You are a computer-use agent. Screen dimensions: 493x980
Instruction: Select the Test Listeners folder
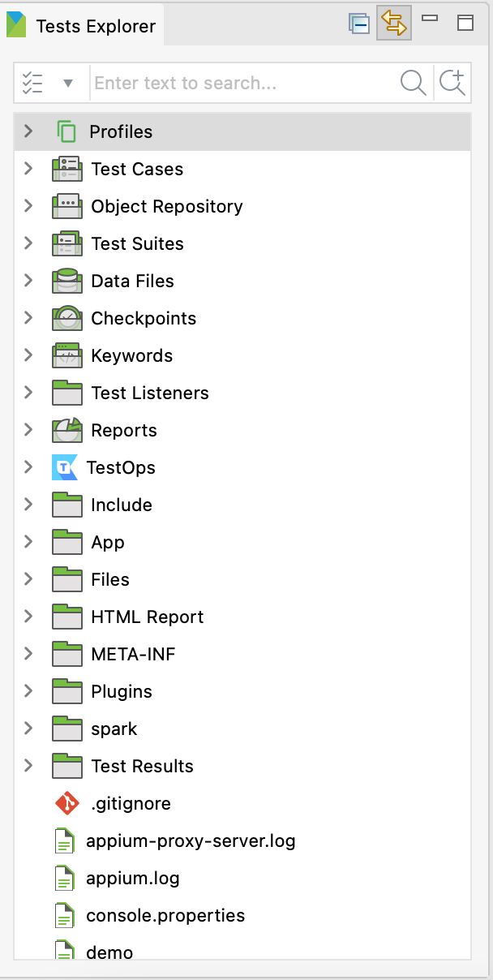point(149,393)
